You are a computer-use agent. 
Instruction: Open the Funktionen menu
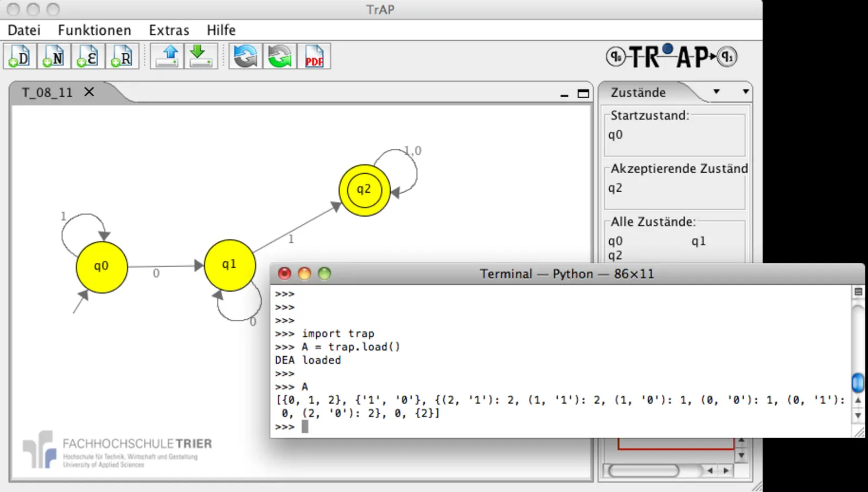94,30
